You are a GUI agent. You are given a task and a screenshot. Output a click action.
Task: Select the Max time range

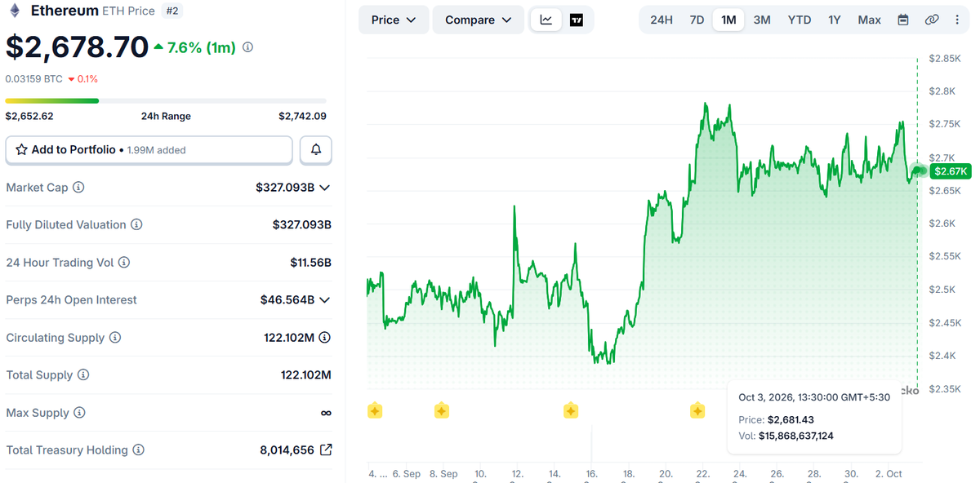click(870, 20)
